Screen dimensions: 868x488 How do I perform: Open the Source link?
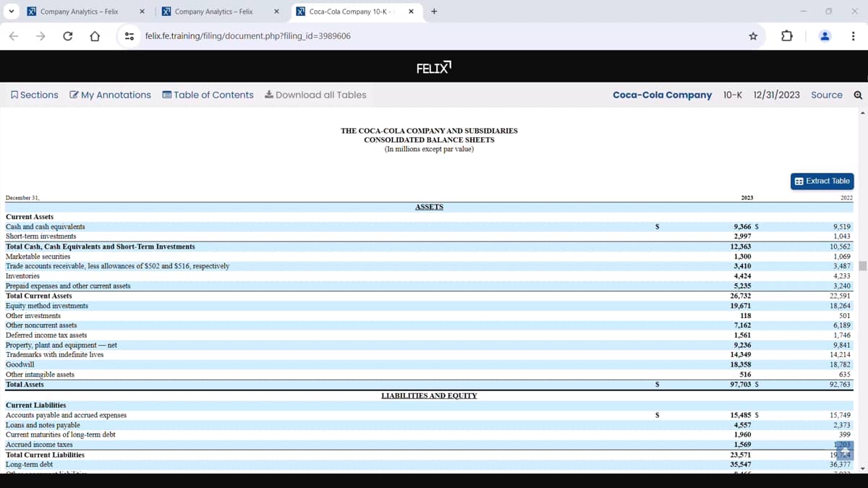827,95
